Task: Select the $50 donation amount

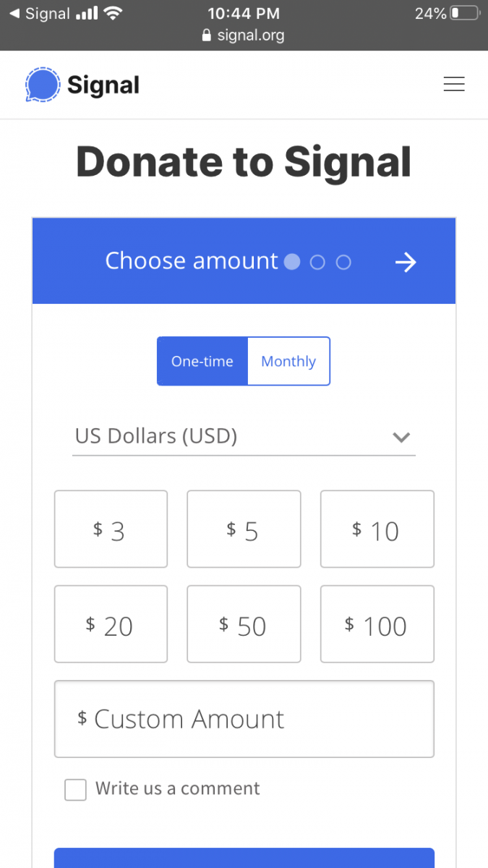Action: (244, 624)
